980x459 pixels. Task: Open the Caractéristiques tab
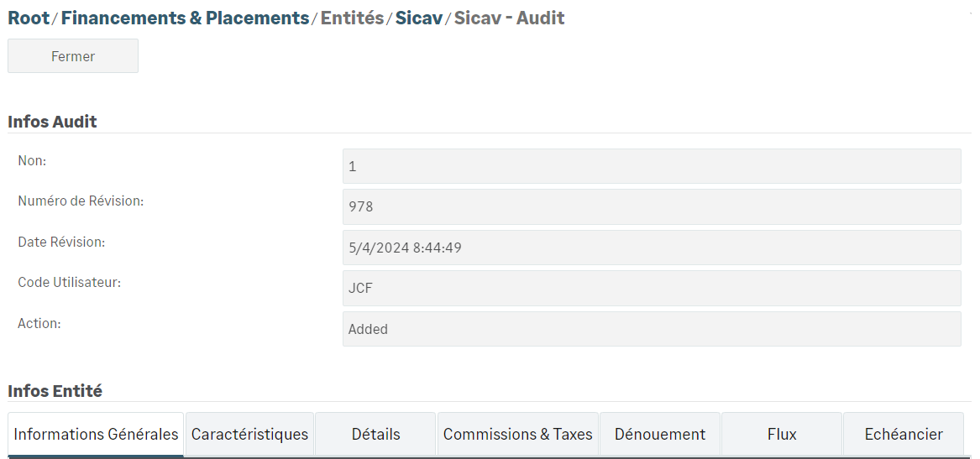pos(249,434)
